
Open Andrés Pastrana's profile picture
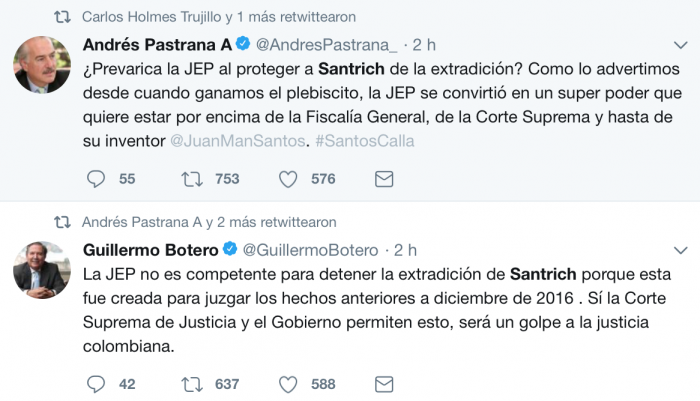pyautogui.click(x=41, y=65)
